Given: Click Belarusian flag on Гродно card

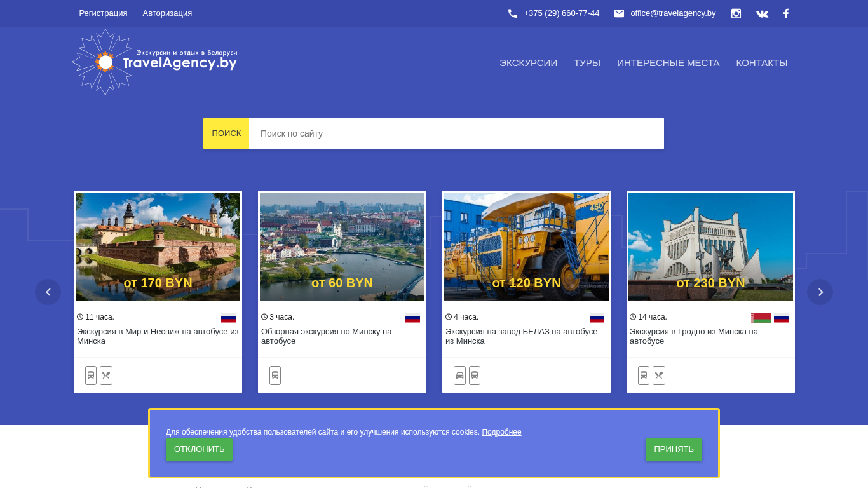Looking at the screenshot, I should tap(761, 318).
